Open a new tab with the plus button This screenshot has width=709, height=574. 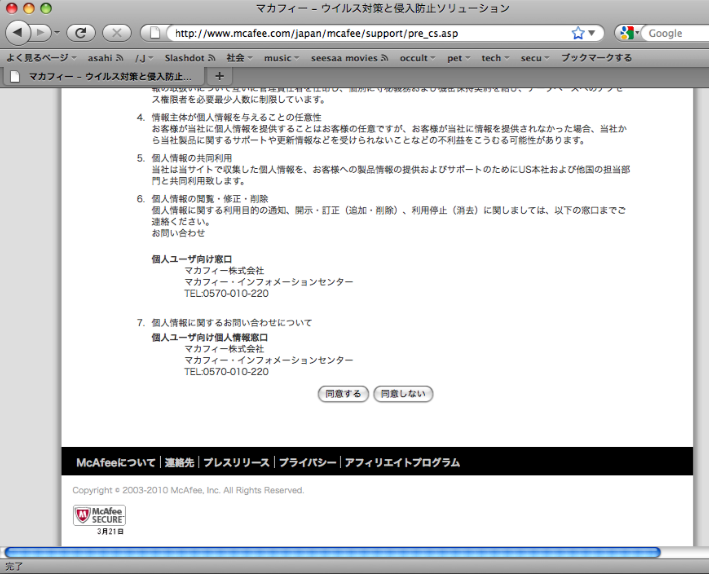pos(220,76)
